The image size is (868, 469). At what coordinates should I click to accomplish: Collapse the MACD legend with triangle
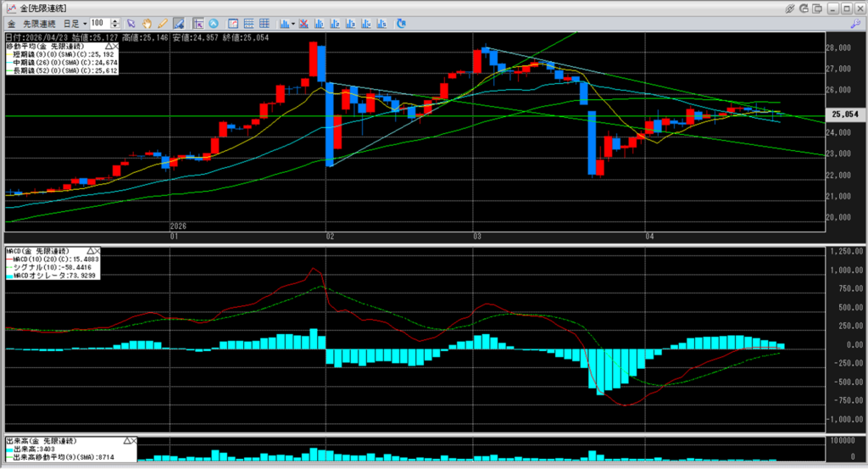pos(90,251)
